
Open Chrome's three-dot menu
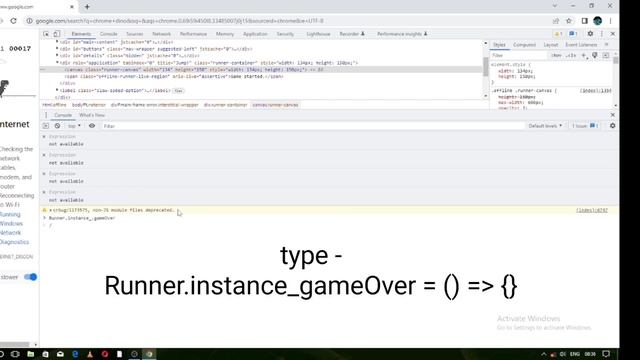click(611, 21)
